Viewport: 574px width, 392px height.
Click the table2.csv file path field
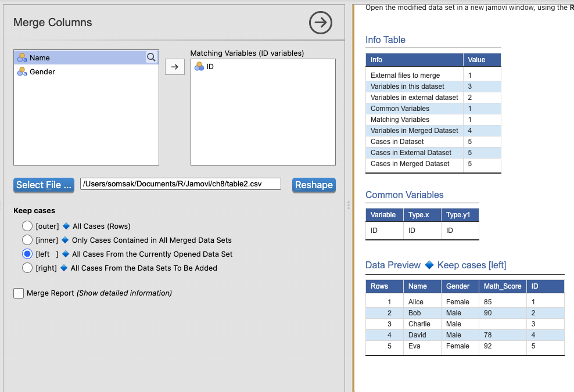(180, 184)
